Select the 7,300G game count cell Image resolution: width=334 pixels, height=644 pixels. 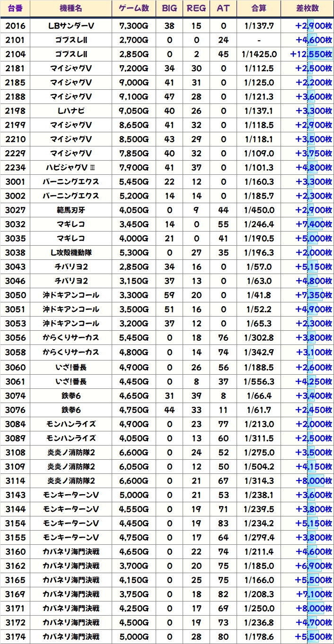pos(133,26)
